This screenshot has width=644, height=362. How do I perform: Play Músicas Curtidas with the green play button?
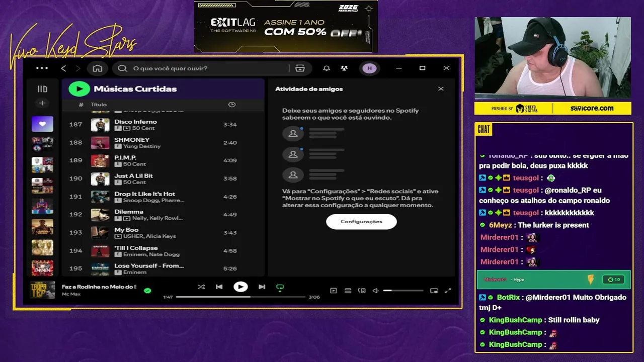(x=79, y=89)
